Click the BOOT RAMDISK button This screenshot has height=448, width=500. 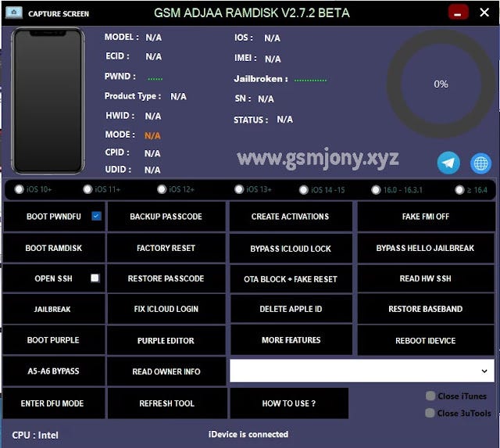click(x=54, y=248)
